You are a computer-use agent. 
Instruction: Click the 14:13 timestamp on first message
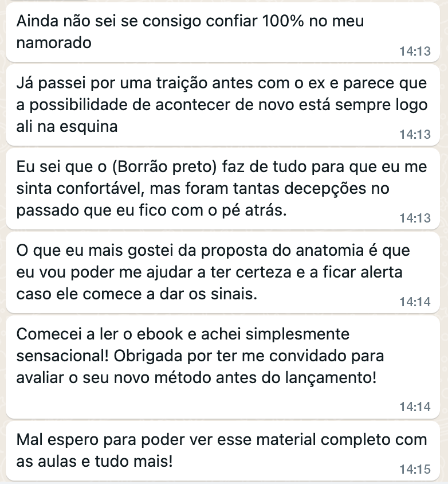pos(415,51)
